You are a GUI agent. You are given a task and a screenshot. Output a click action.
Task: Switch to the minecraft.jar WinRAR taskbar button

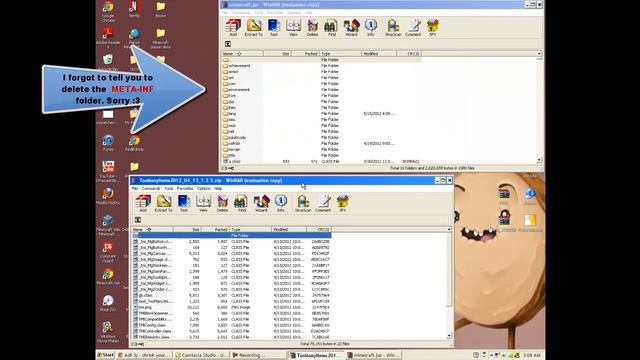click(x=373, y=355)
